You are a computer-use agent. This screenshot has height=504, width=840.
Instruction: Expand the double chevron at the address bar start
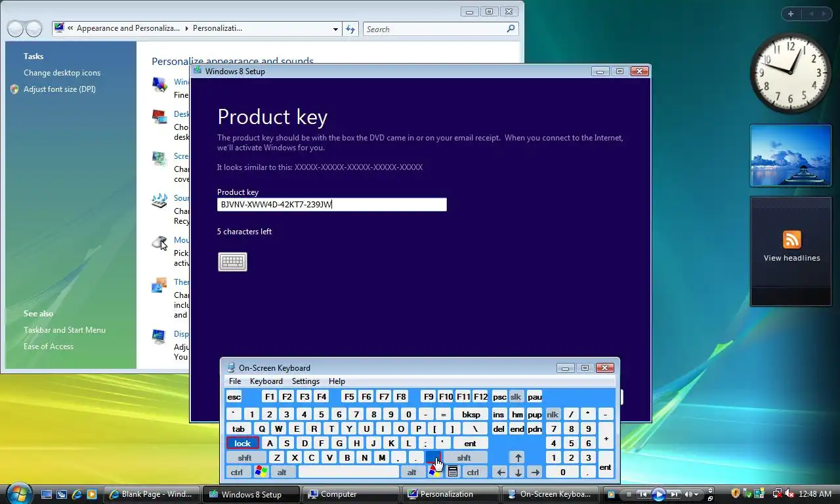pyautogui.click(x=70, y=29)
